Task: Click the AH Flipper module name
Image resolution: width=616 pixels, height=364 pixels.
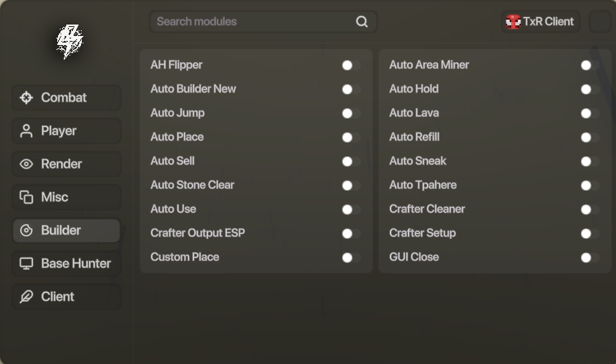Action: (x=177, y=65)
